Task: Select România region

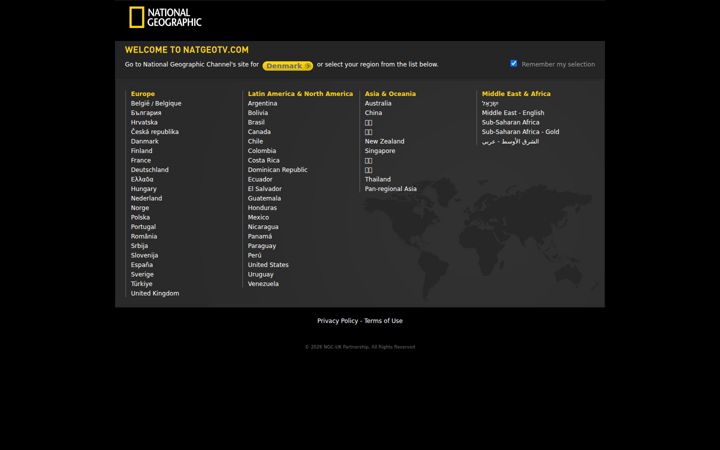Action: [x=144, y=236]
